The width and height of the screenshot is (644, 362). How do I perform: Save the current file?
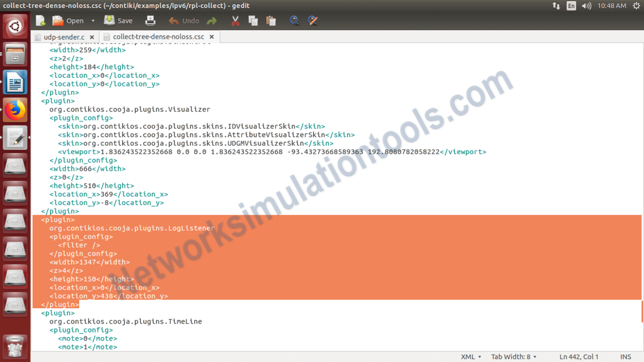pyautogui.click(x=118, y=21)
